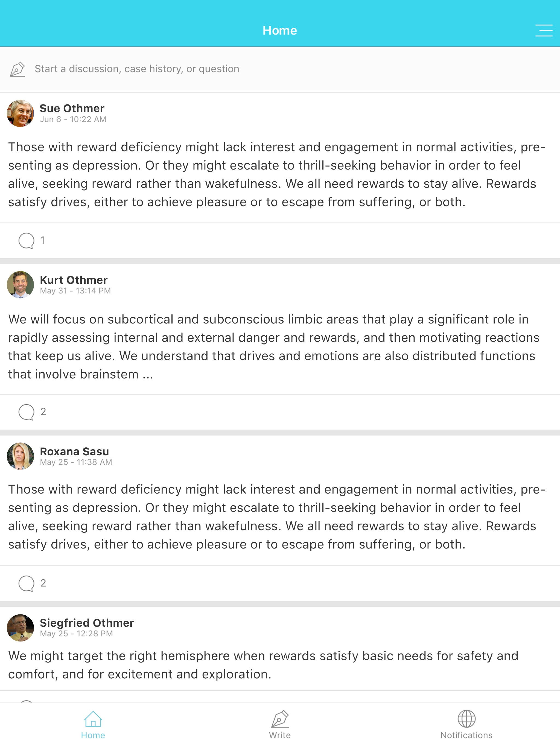Open comments on Roxana Sasu's post
Screen dimensions: 560x747
pos(27,583)
